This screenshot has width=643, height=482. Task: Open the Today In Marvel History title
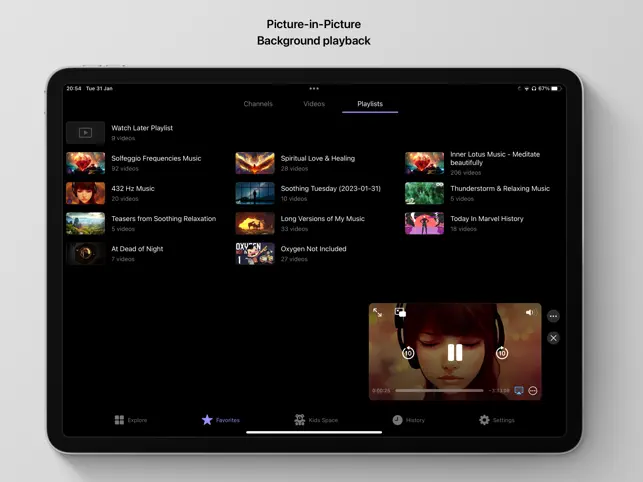point(487,219)
